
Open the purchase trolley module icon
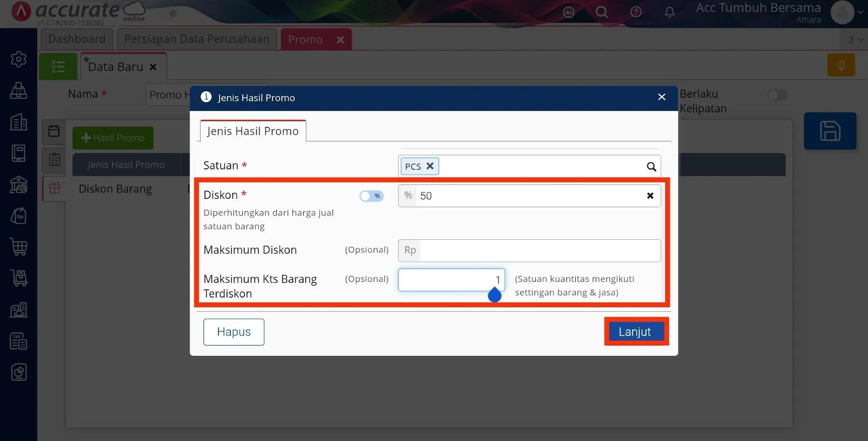[x=18, y=279]
